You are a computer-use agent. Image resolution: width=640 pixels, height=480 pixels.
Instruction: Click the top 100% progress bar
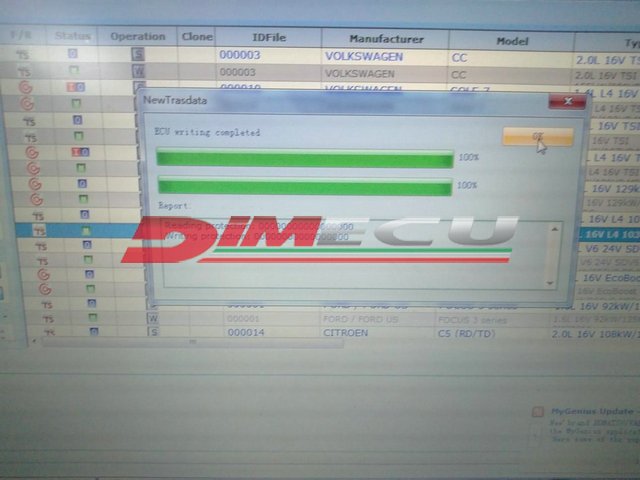point(304,158)
